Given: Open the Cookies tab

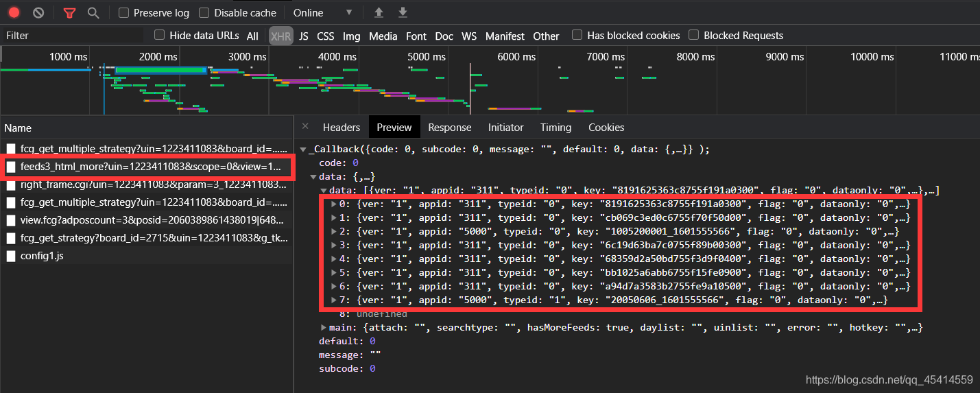Looking at the screenshot, I should point(606,127).
